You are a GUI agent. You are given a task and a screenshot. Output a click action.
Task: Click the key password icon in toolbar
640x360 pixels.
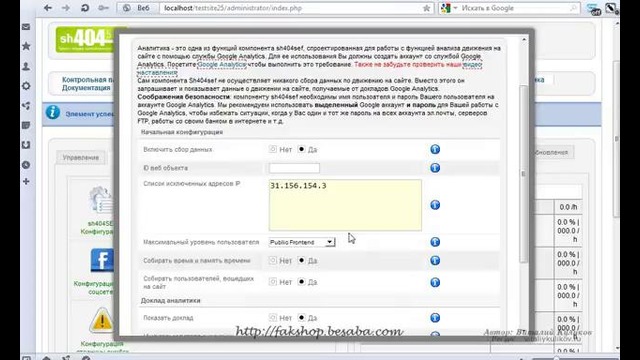tap(103, 8)
